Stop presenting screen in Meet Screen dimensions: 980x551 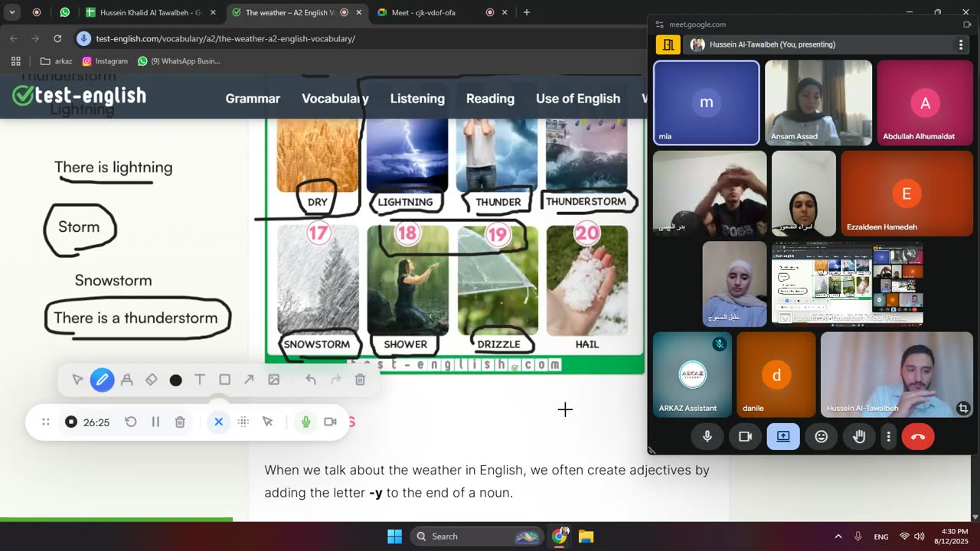(783, 436)
